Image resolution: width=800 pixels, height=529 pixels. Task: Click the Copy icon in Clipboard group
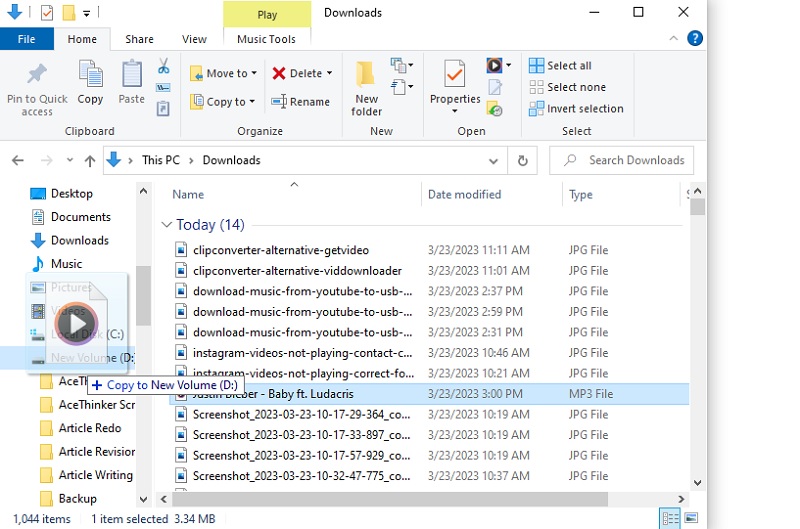90,73
